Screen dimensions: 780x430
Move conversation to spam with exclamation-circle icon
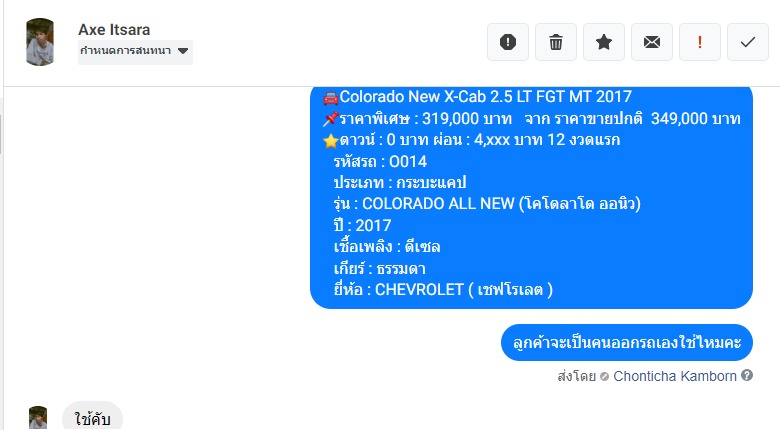(507, 42)
